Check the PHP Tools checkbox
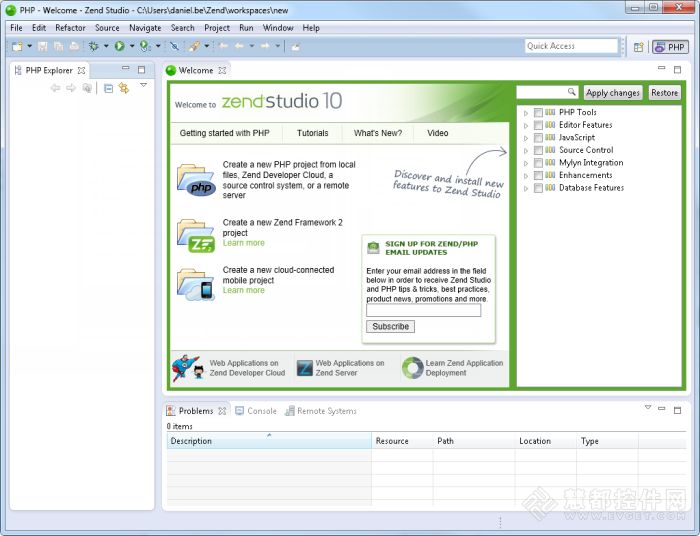 (x=538, y=112)
